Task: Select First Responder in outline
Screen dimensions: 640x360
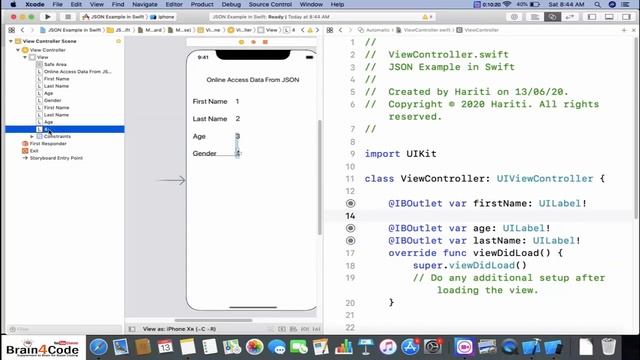Action: [x=48, y=144]
